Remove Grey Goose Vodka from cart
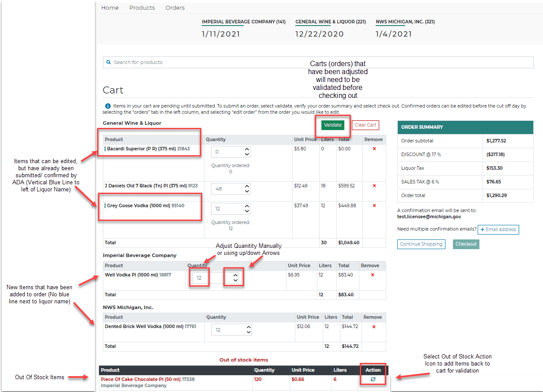 click(x=374, y=206)
